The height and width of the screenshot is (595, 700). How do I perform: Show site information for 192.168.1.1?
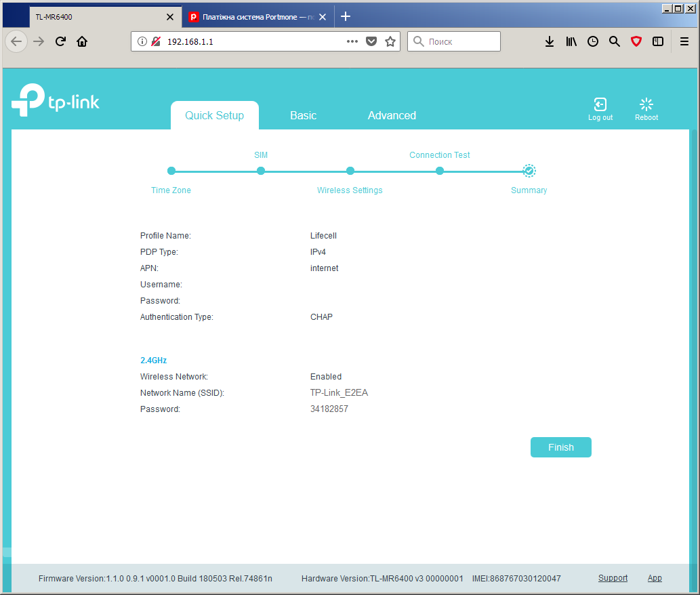pyautogui.click(x=142, y=41)
